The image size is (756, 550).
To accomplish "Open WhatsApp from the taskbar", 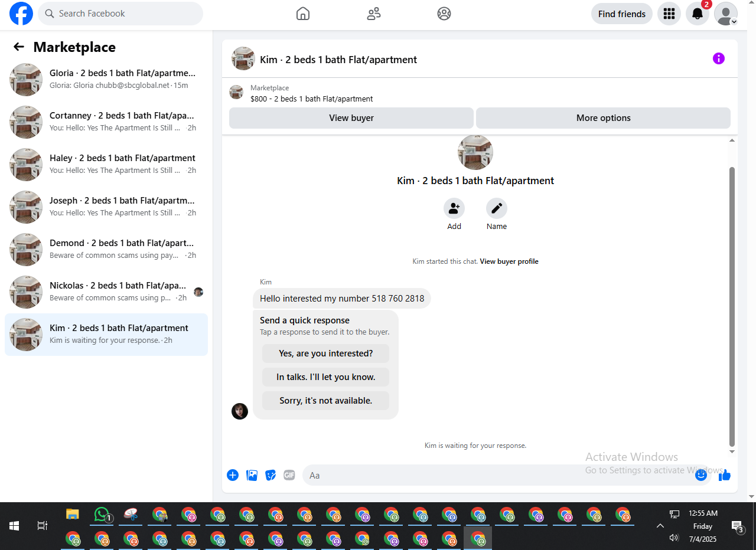I will [102, 514].
